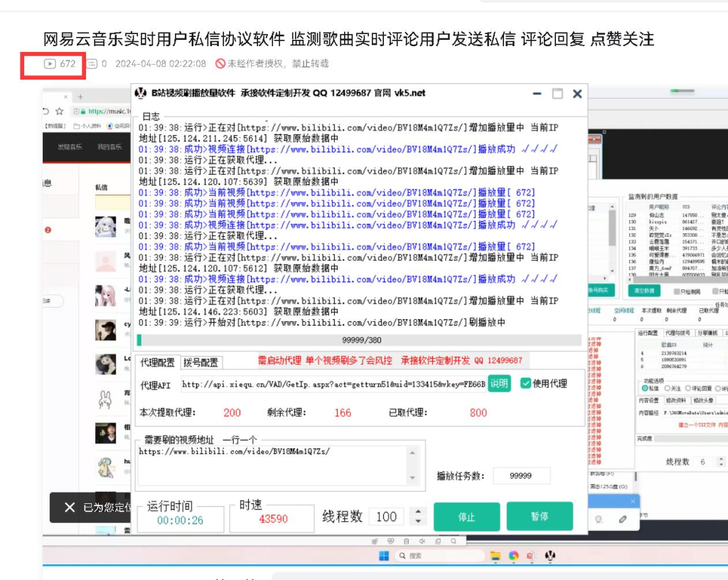Click the 时速 value 43590
Screen dimensions: 728x580
pos(273,519)
